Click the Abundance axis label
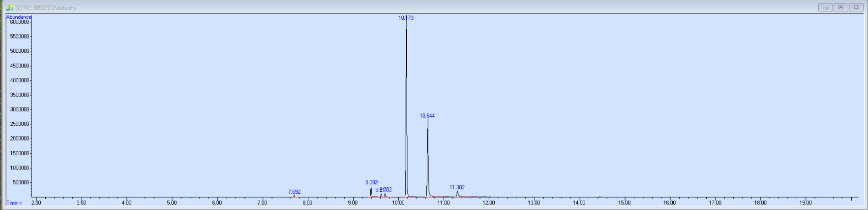 [x=19, y=17]
